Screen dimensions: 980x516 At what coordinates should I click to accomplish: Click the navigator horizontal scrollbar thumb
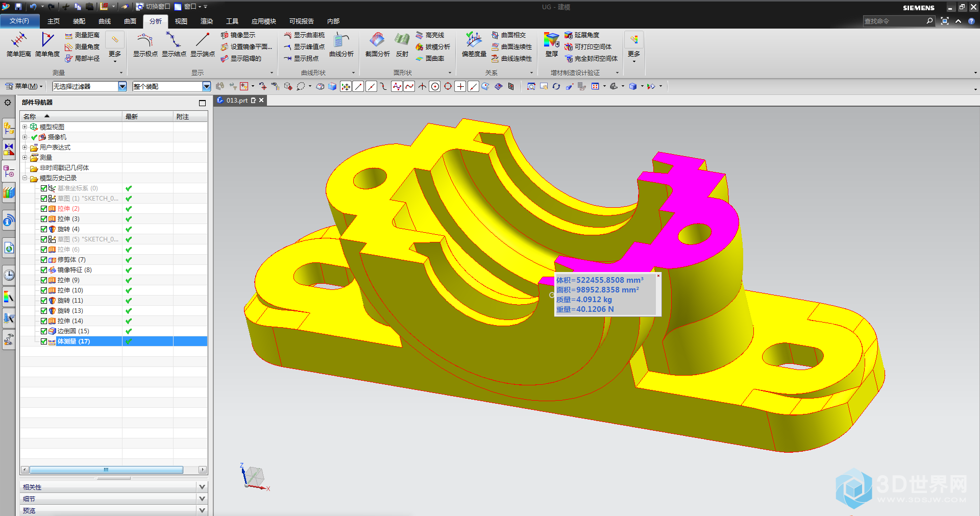coord(106,470)
